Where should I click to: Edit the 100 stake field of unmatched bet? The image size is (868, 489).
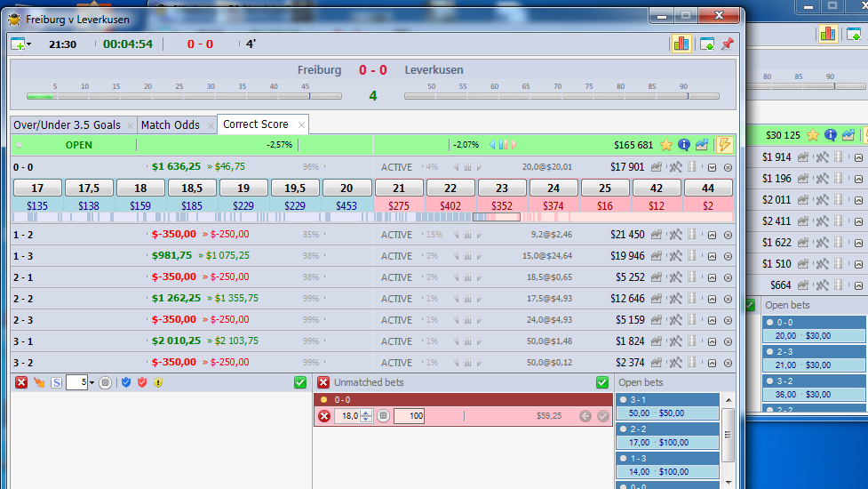coord(409,416)
